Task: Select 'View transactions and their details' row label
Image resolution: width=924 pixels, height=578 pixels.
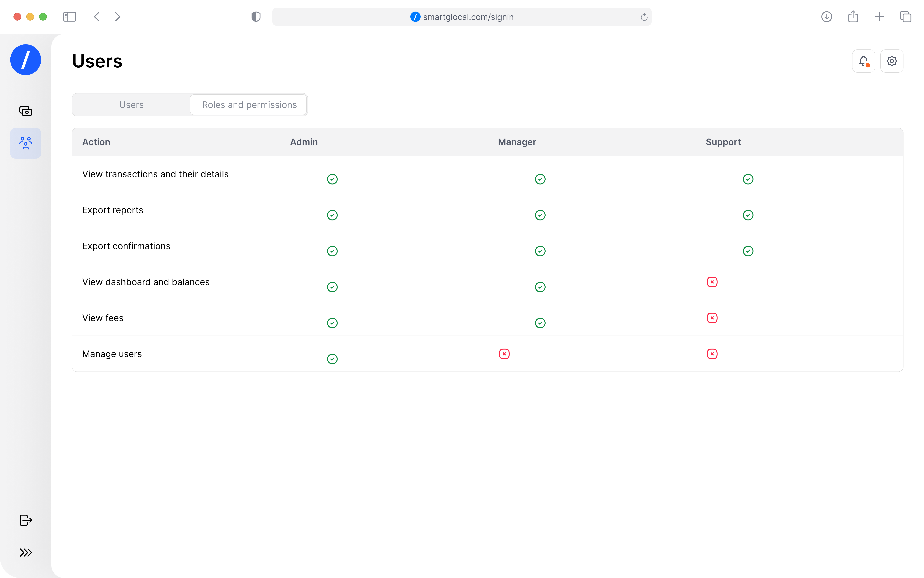Action: 155,174
